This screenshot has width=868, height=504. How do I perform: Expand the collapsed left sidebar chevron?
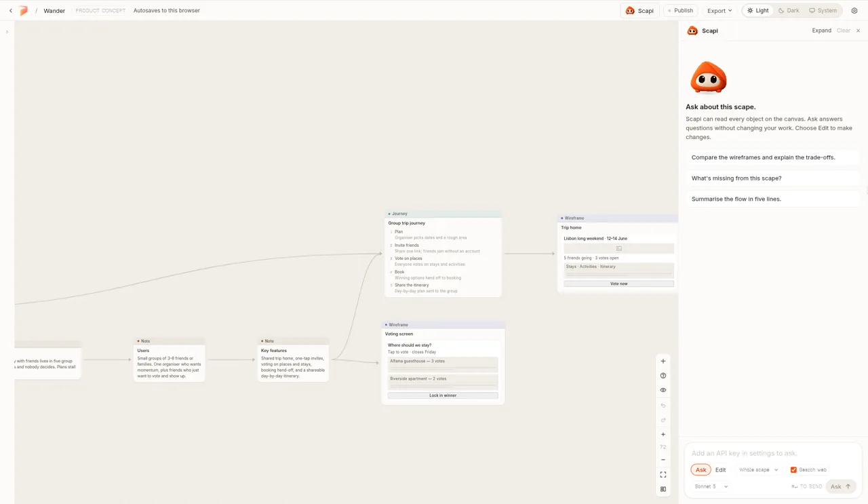coord(7,32)
